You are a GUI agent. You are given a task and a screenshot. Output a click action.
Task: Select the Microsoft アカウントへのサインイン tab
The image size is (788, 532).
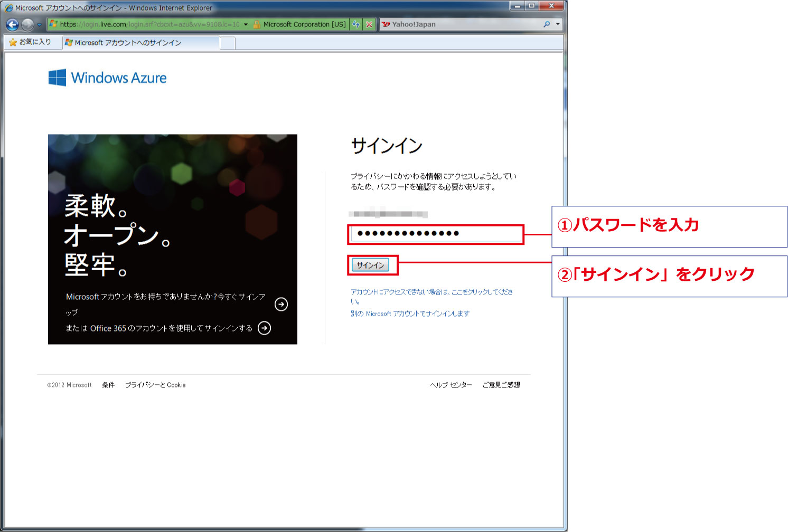[x=140, y=43]
